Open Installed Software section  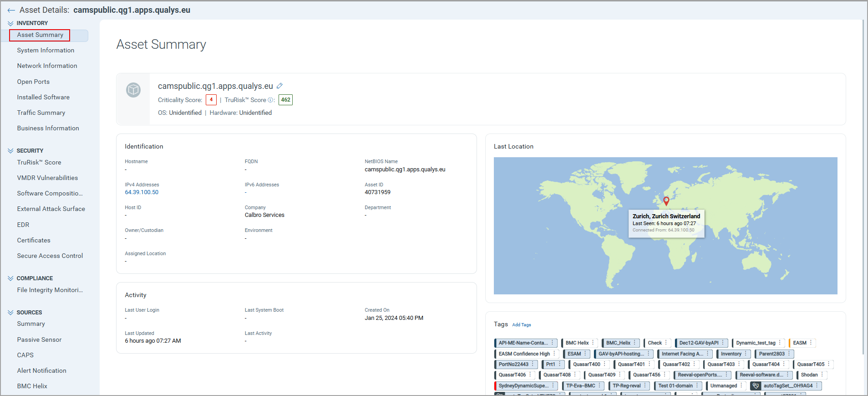(43, 97)
